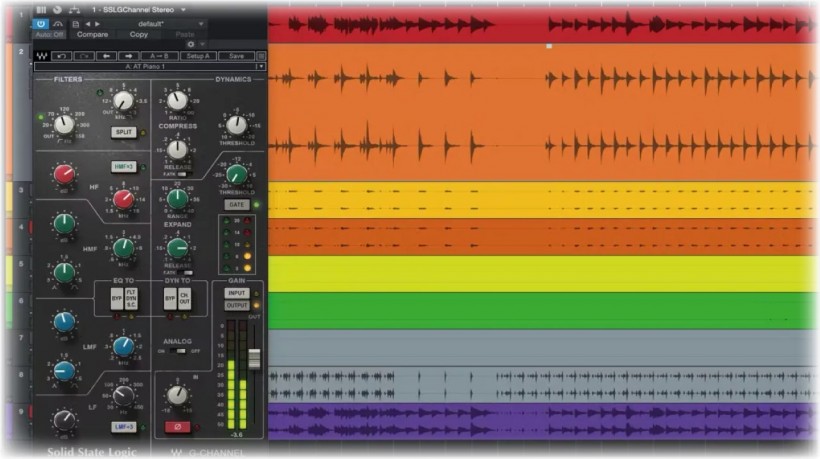The height and width of the screenshot is (459, 820).
Task: Click the A to B copy button
Action: (160, 56)
